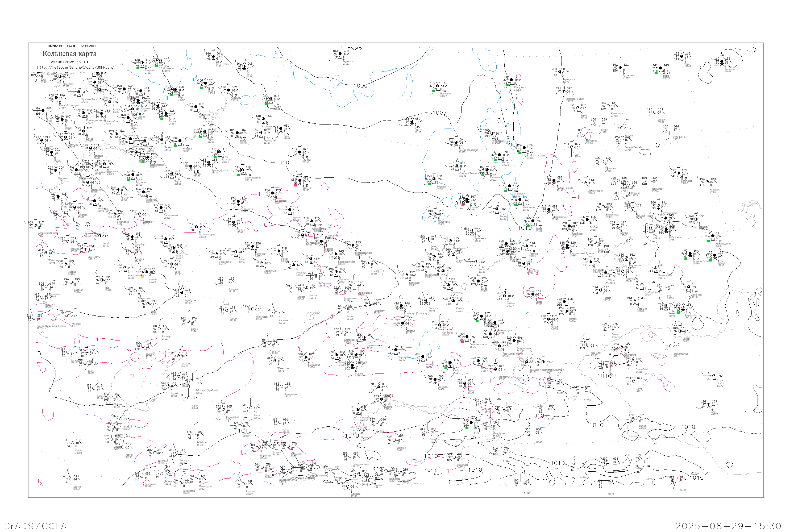
Task: Click the 995 isobar label
Action: click(356, 48)
